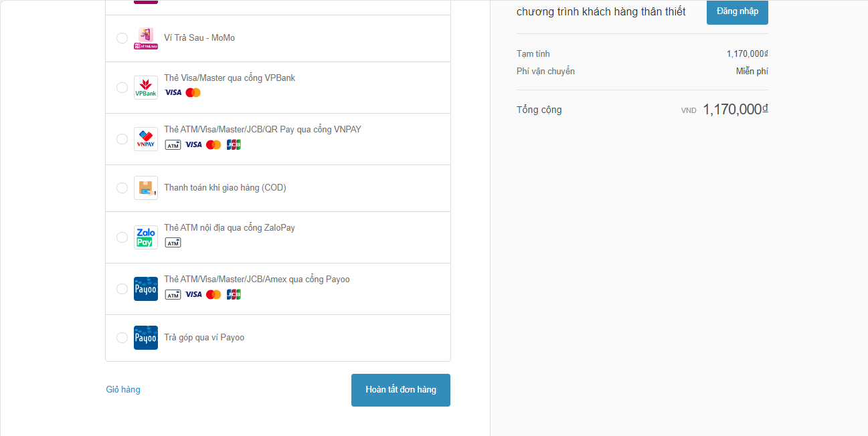868x436 pixels.
Task: Choose the VNPAY payment radio option
Action: [122, 139]
